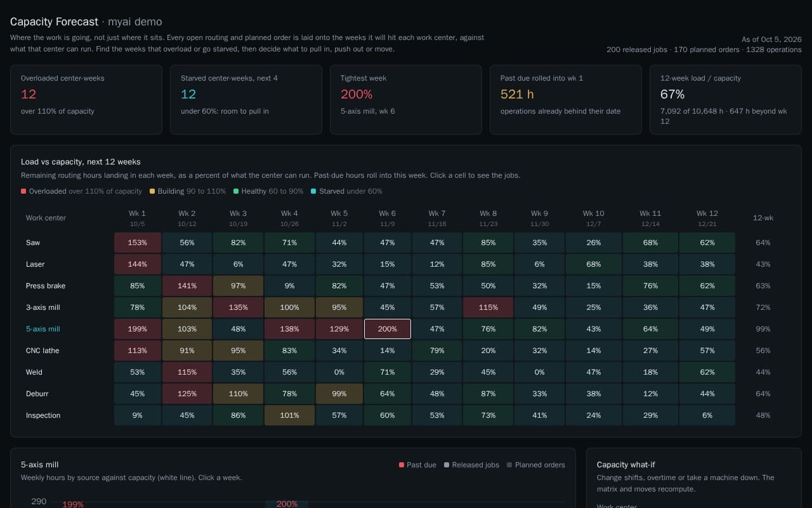Select the 3-axis mill row label

43,307
